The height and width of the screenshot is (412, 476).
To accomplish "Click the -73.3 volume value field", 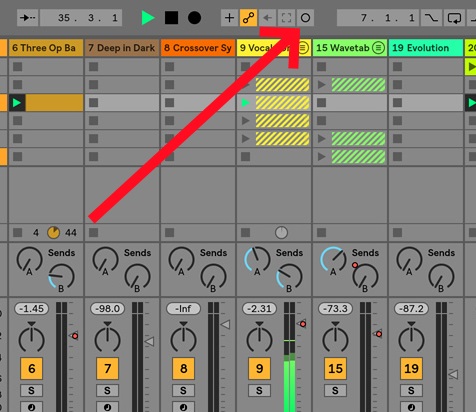I will (x=335, y=309).
